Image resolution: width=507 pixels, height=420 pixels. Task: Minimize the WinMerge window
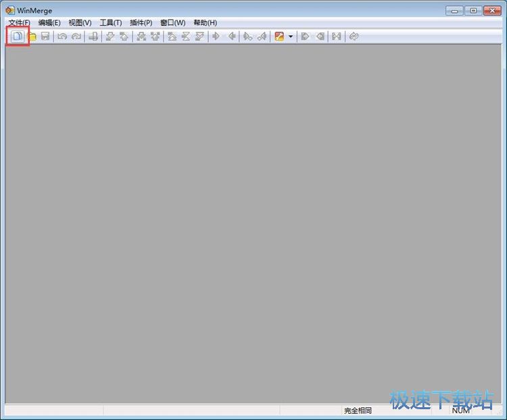pyautogui.click(x=454, y=11)
